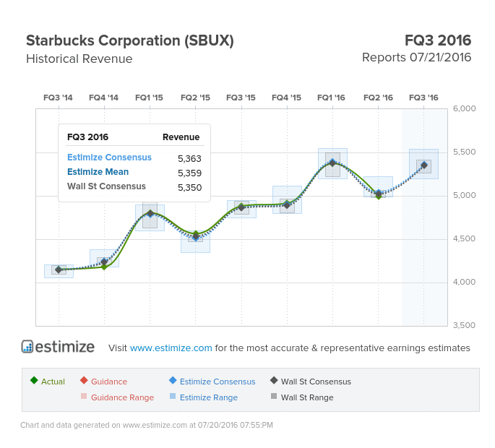Select the FQ2 '16 data point diamond
495x448 pixels.
(x=379, y=194)
